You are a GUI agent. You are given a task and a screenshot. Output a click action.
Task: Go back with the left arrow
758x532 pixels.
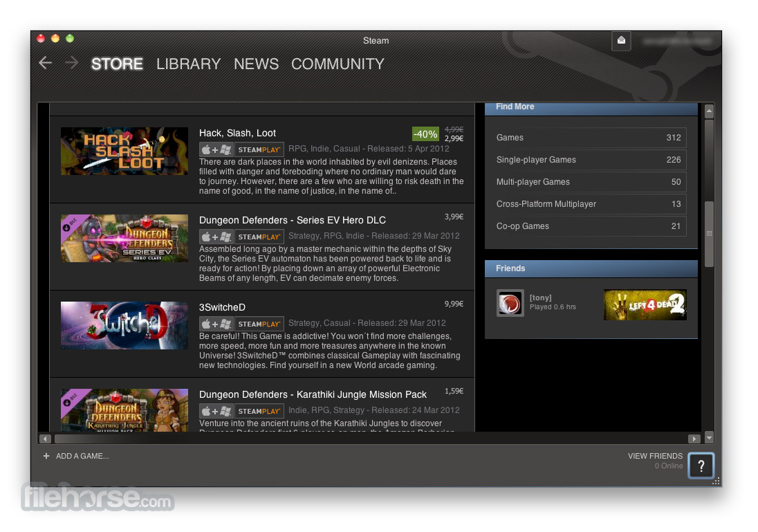46,63
